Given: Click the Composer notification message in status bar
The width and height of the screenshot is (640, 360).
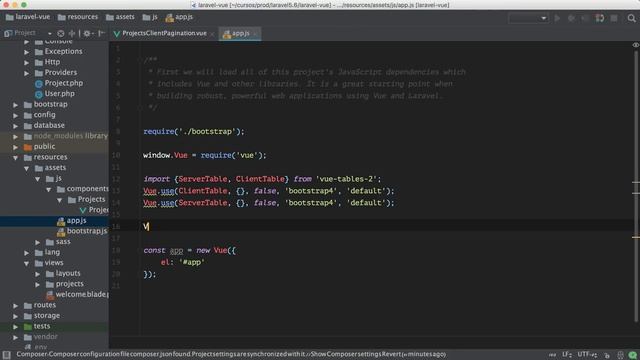Looking at the screenshot, I should pos(231,354).
